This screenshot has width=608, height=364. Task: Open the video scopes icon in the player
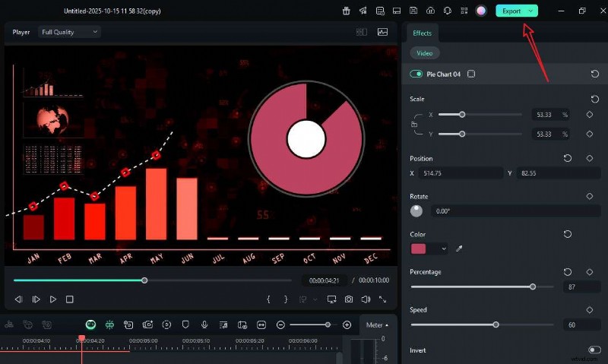pos(383,32)
